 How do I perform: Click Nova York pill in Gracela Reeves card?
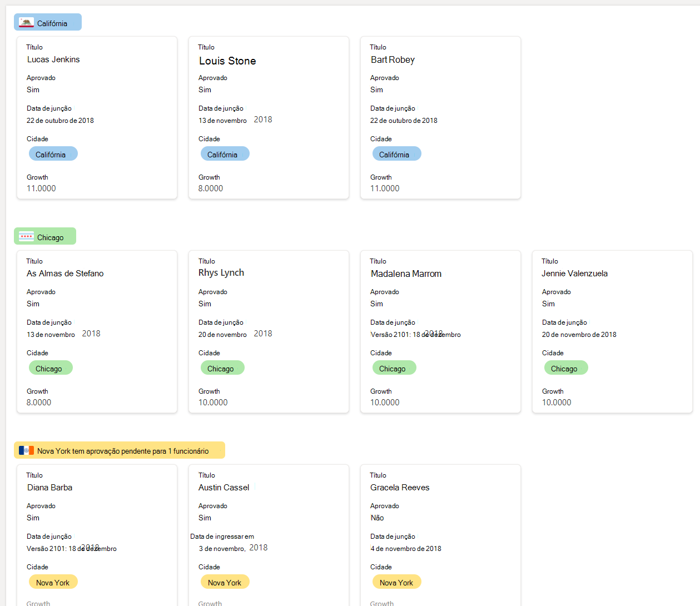[397, 582]
